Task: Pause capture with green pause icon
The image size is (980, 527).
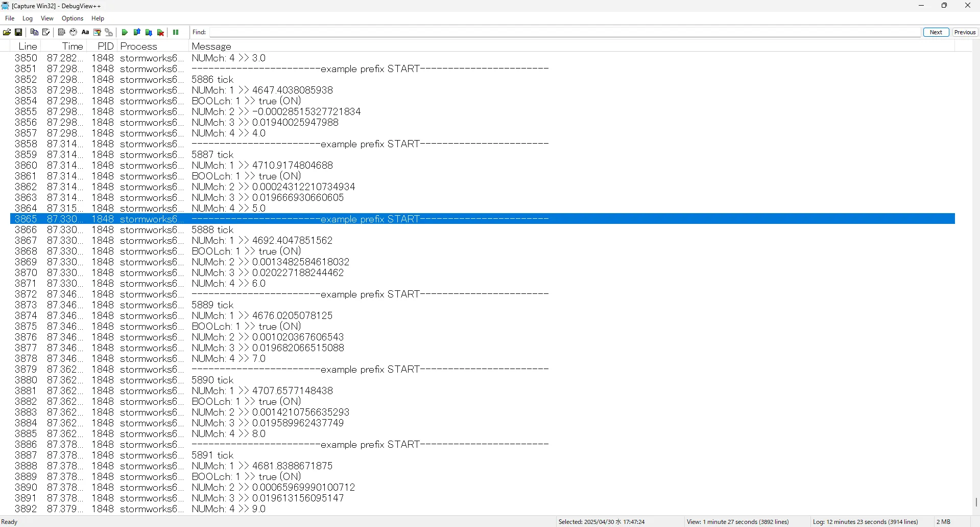Action: [176, 32]
